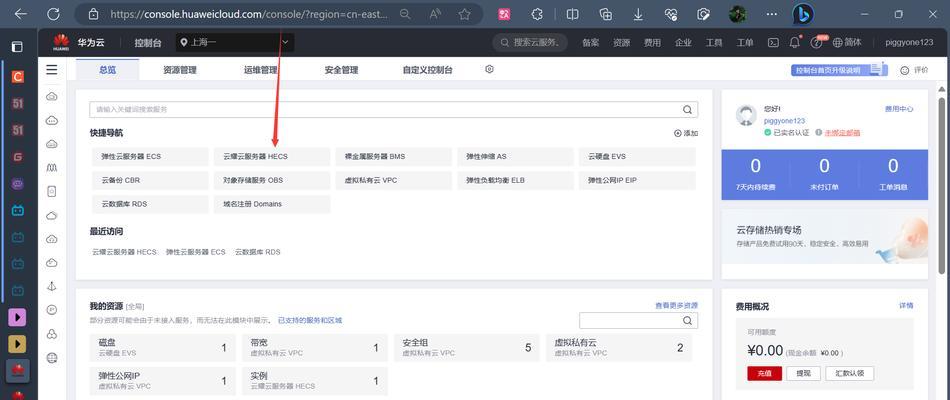Viewport: 950px width, 400px height.
Task: Click the 费用中心 link
Action: tap(899, 109)
